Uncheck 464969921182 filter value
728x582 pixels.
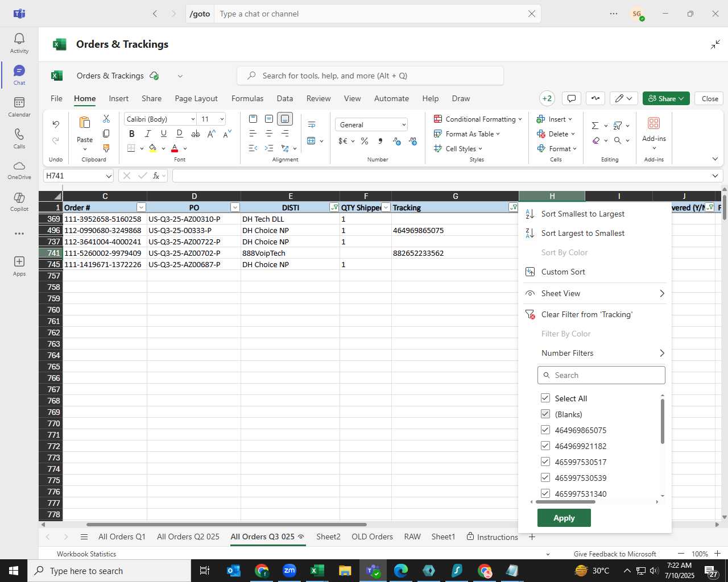(545, 446)
